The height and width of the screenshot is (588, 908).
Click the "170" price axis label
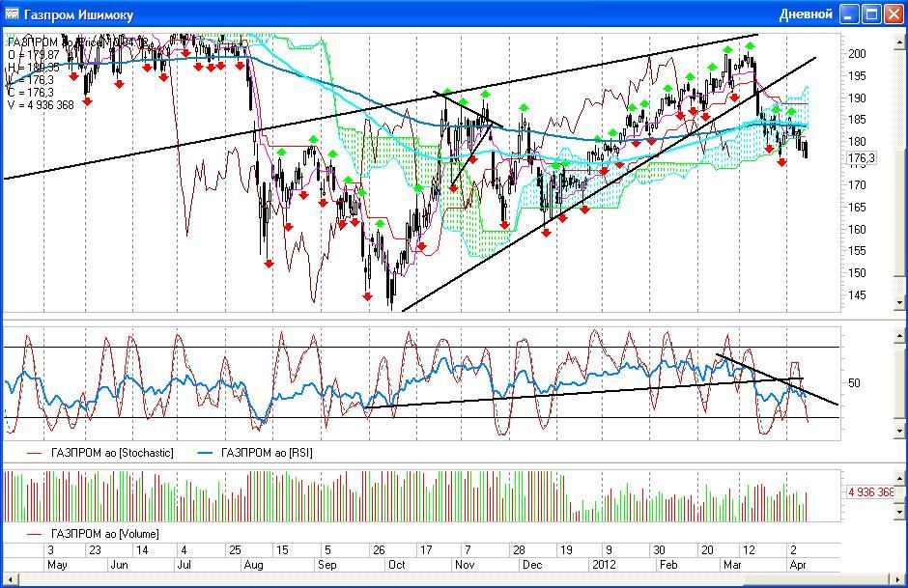click(857, 185)
